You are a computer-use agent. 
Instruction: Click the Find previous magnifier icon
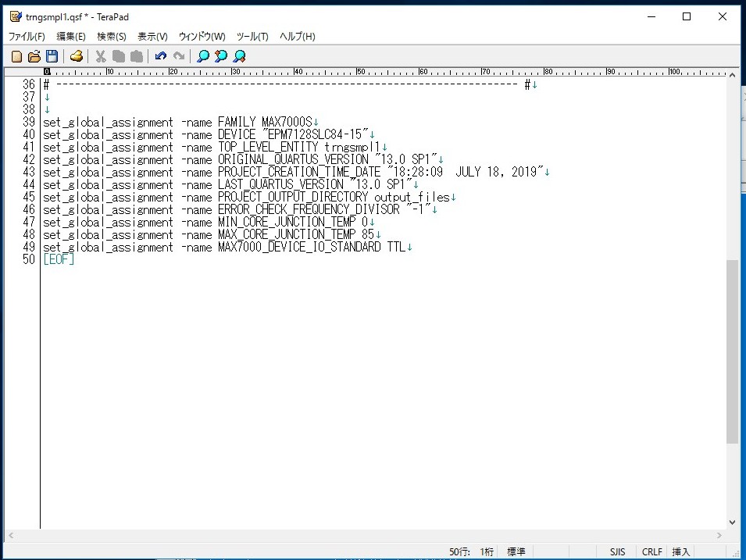(221, 56)
